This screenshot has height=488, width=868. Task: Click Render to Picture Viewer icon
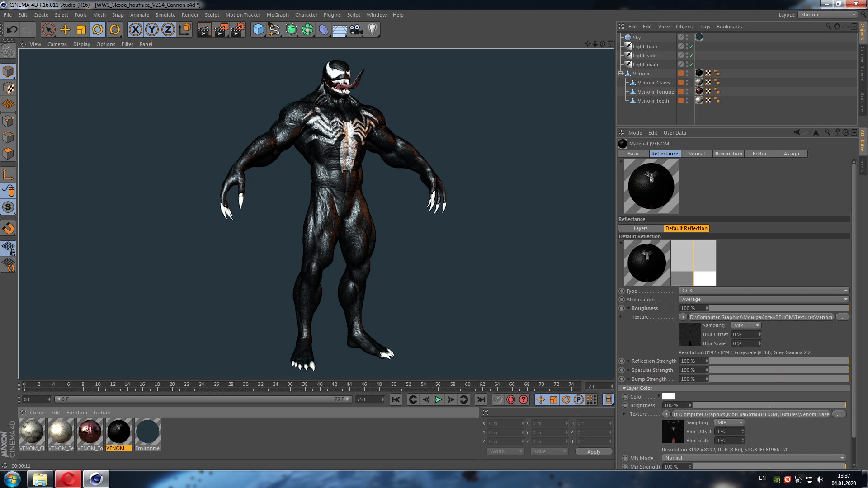pos(221,30)
